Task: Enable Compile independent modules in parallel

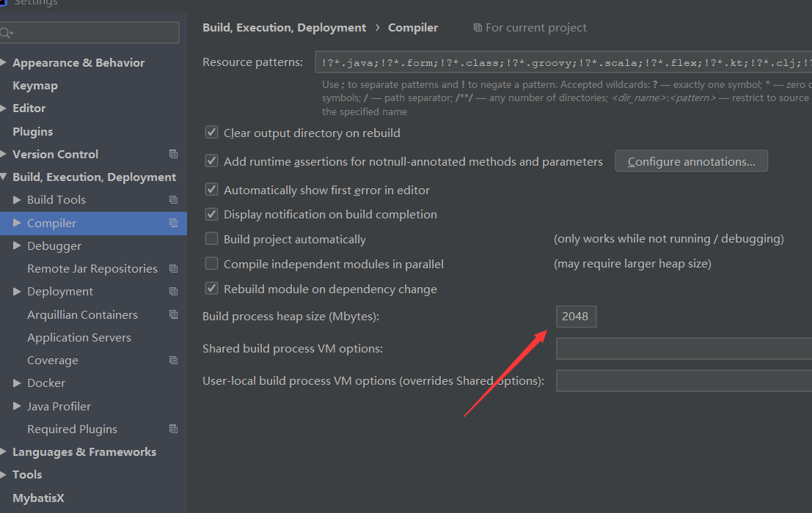Action: (212, 264)
